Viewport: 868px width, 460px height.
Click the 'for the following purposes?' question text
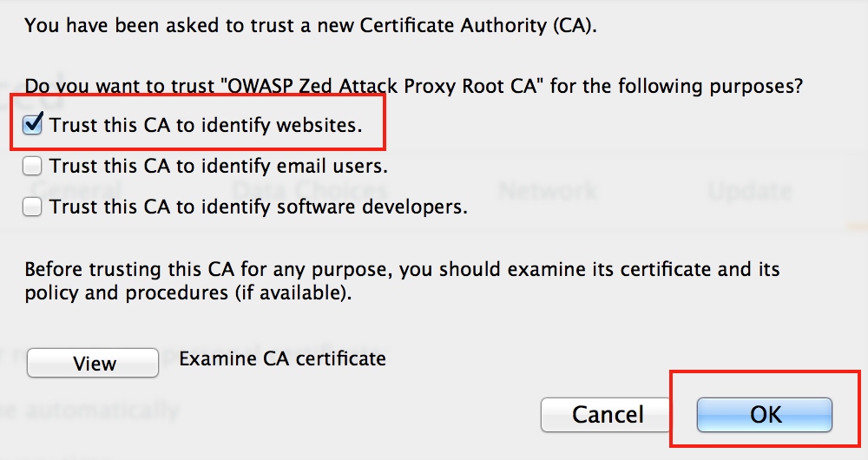[676, 86]
